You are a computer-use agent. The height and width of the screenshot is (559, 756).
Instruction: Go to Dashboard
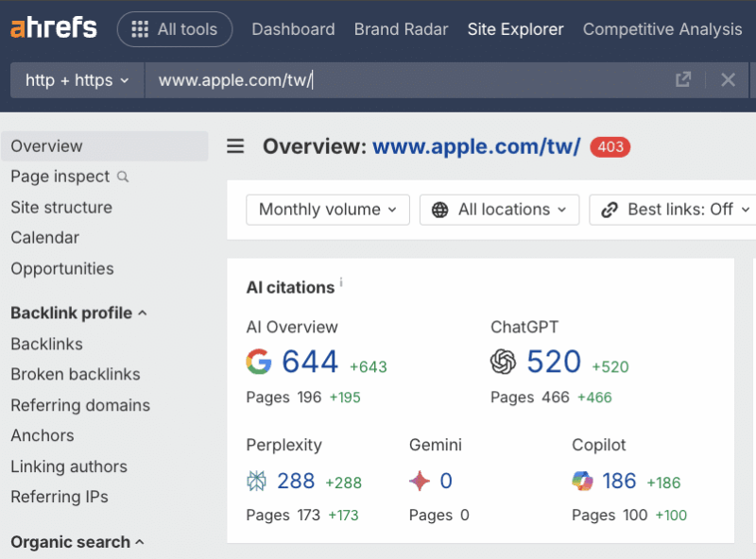[x=293, y=29]
